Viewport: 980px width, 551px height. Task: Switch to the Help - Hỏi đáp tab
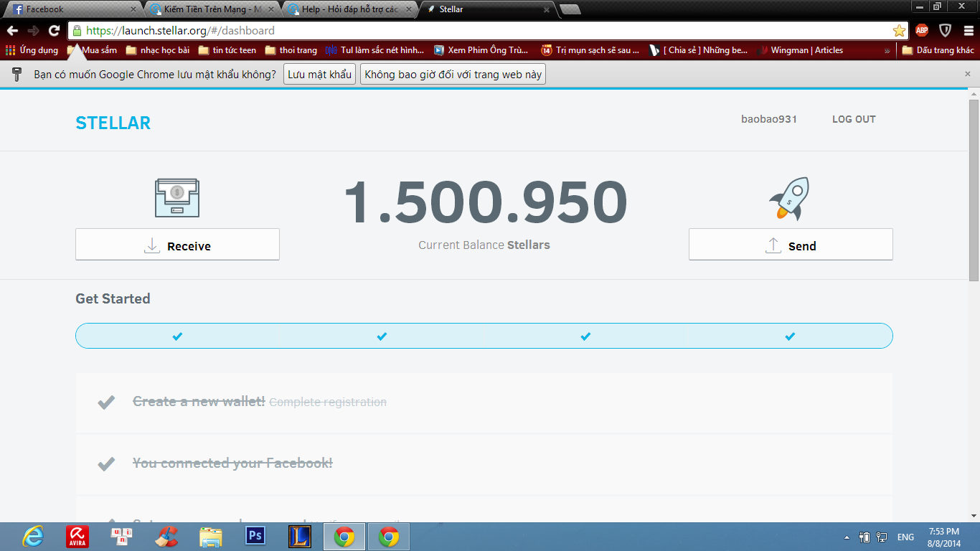pyautogui.click(x=349, y=10)
